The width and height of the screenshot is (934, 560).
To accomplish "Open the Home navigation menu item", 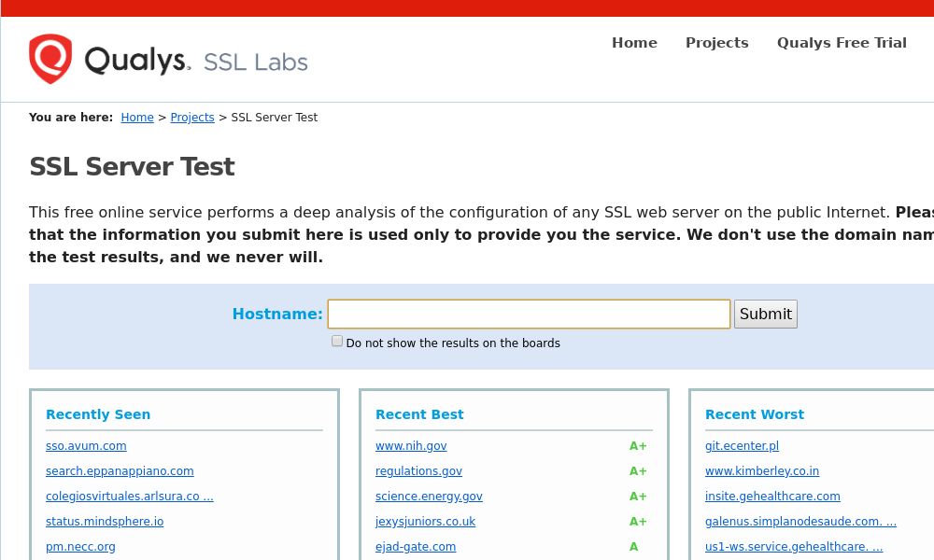I will pos(634,43).
